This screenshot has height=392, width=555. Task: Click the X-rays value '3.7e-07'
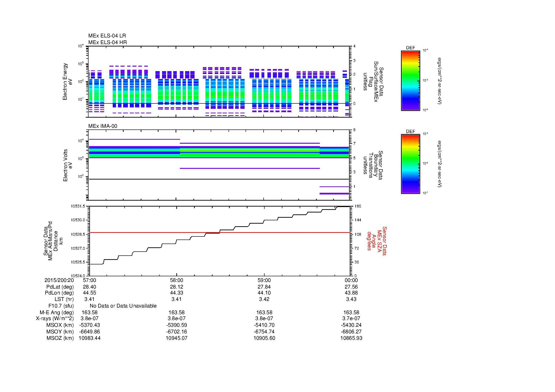pyautogui.click(x=351, y=318)
